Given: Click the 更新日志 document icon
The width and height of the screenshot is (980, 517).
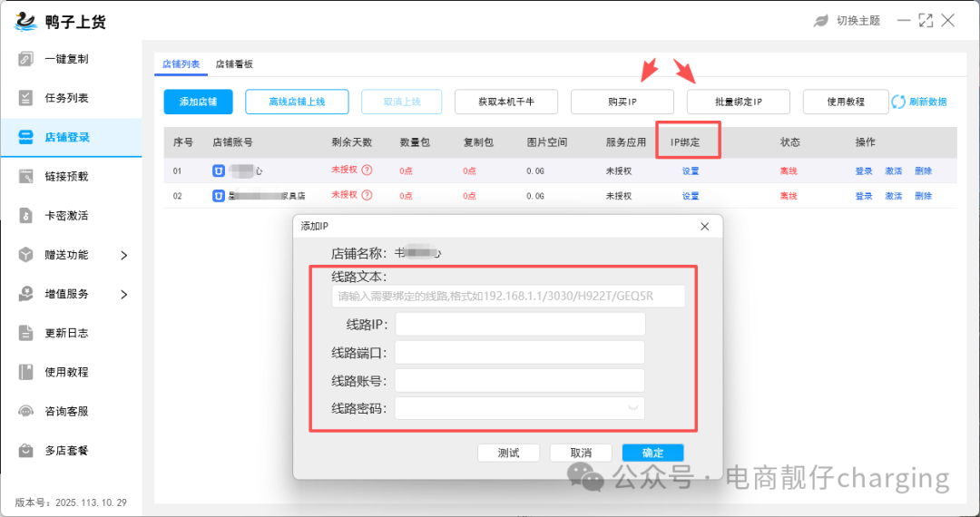Looking at the screenshot, I should (x=25, y=333).
